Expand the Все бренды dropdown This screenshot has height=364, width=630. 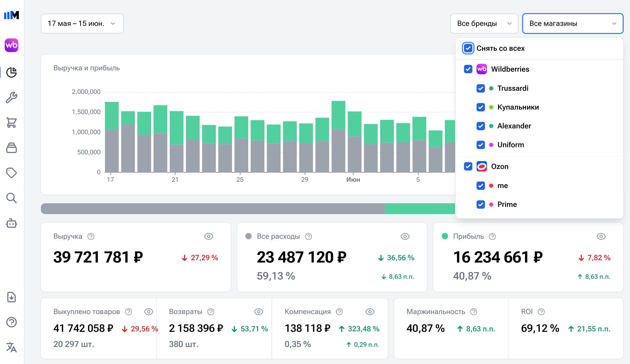[484, 24]
